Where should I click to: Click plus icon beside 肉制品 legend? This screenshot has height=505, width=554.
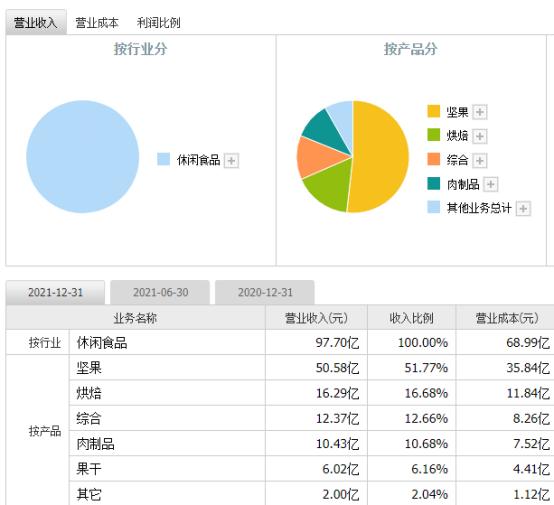pos(490,184)
